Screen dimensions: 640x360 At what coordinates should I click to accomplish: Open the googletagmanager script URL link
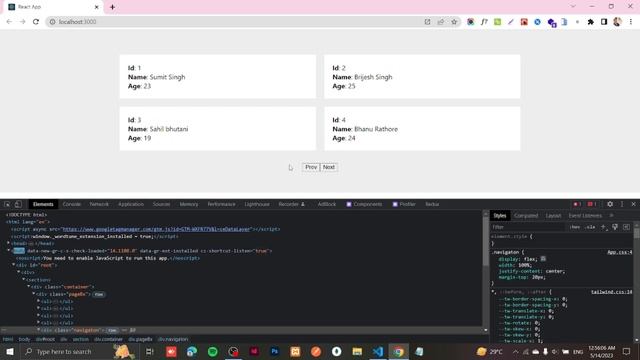pyautogui.click(x=156, y=229)
